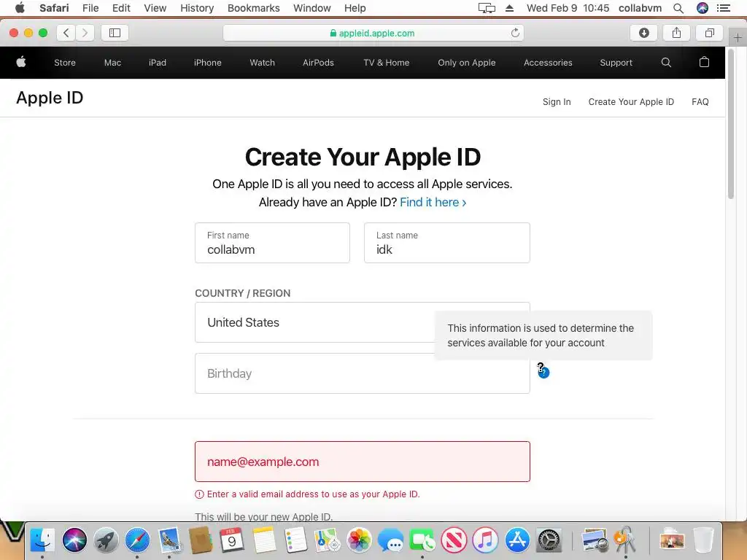Image resolution: width=747 pixels, height=560 pixels.
Task: Open the Safari File menu
Action: point(90,8)
